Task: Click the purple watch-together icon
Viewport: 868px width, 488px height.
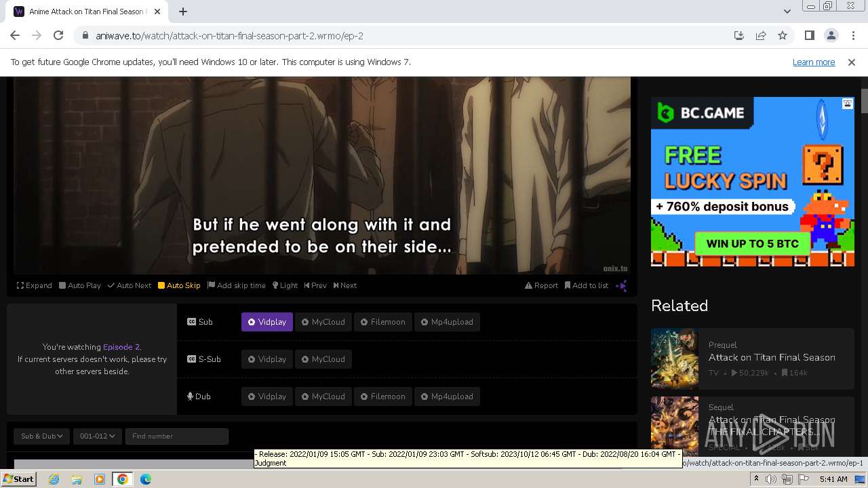Action: 621,286
